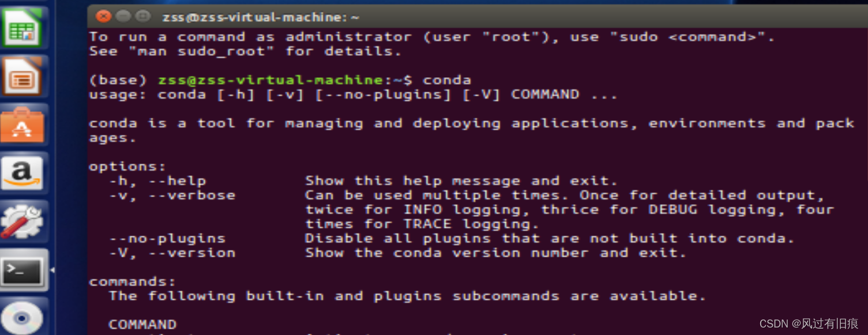
Task: Click the -v, --verbose option text
Action: tap(172, 195)
